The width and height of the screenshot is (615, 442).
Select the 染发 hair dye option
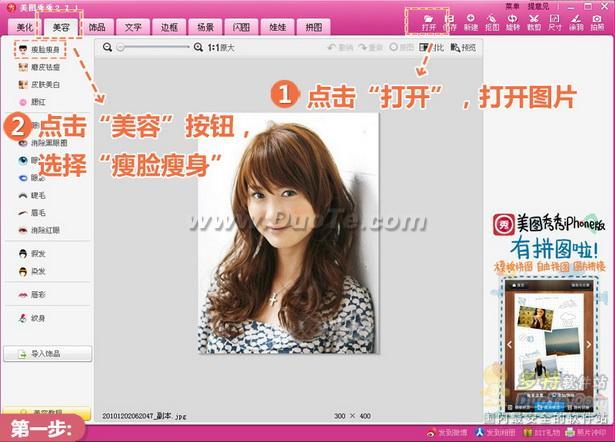tap(32, 271)
